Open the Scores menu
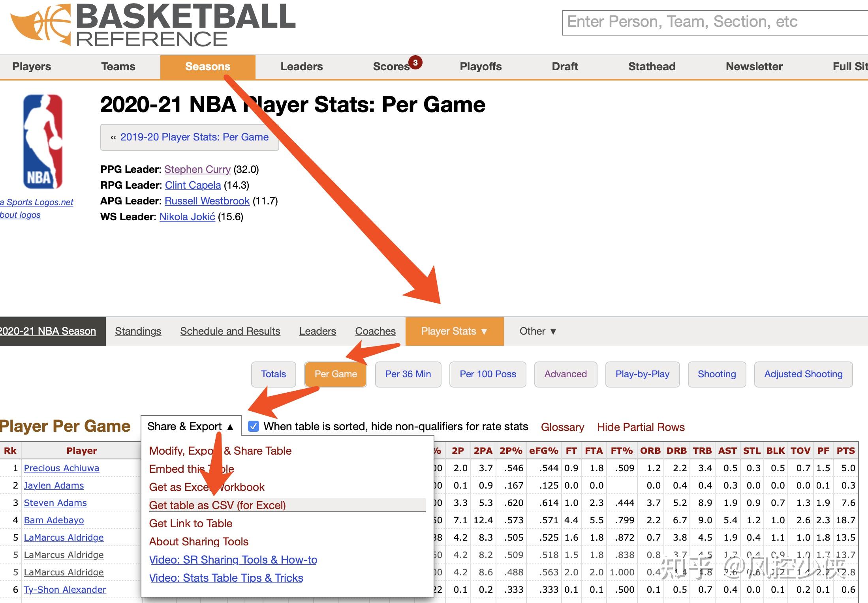Viewport: 868px width, 603px height. coord(391,66)
